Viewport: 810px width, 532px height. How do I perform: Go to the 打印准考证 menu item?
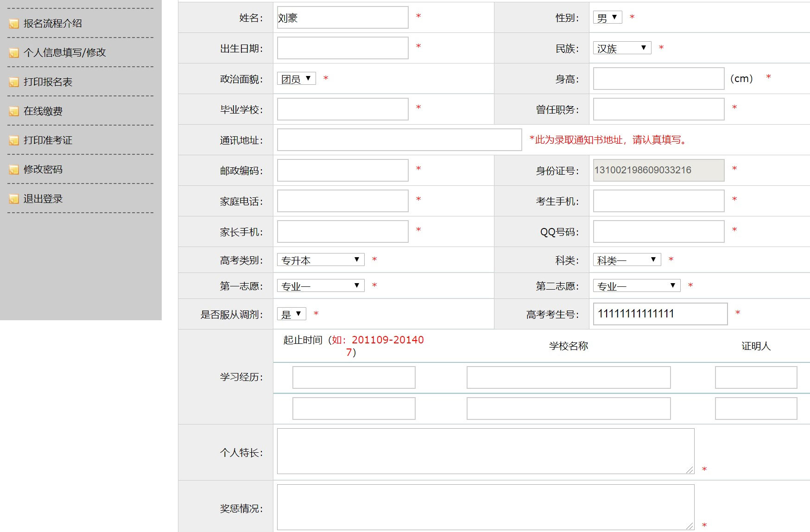point(48,140)
